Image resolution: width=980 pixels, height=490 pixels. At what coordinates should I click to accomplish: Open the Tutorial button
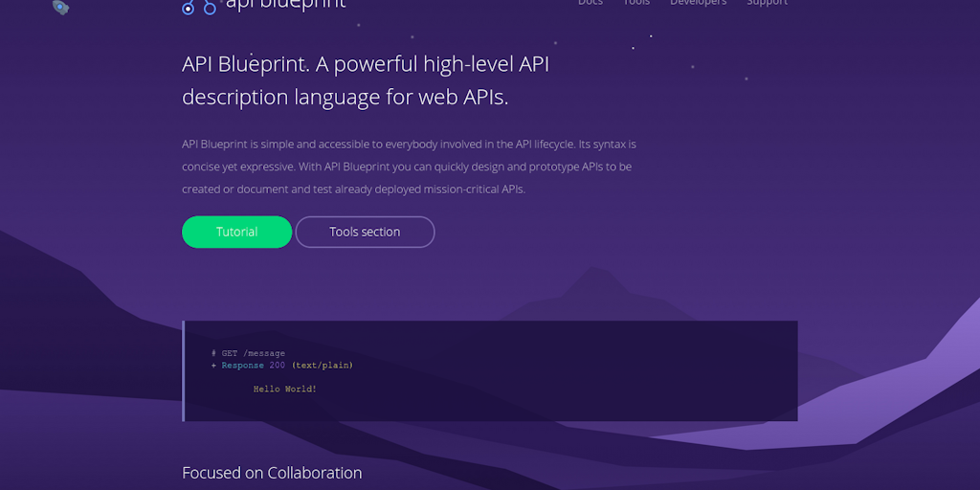tap(237, 232)
